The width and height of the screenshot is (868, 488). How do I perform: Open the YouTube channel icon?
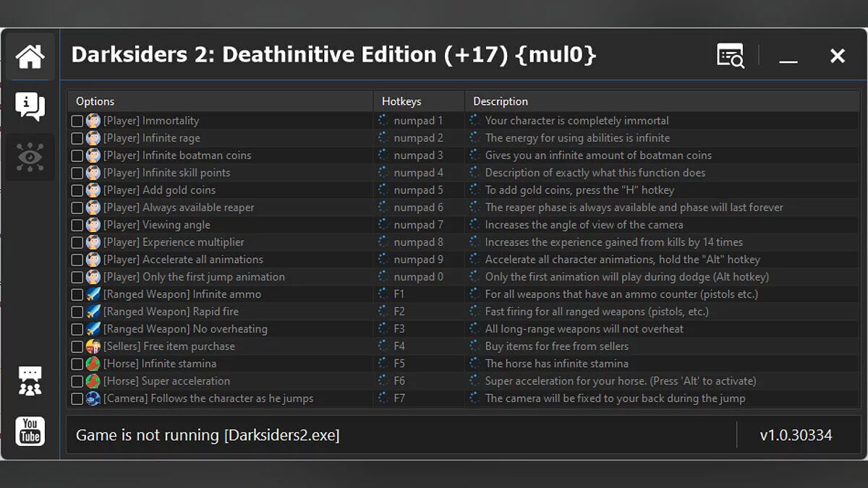[30, 431]
